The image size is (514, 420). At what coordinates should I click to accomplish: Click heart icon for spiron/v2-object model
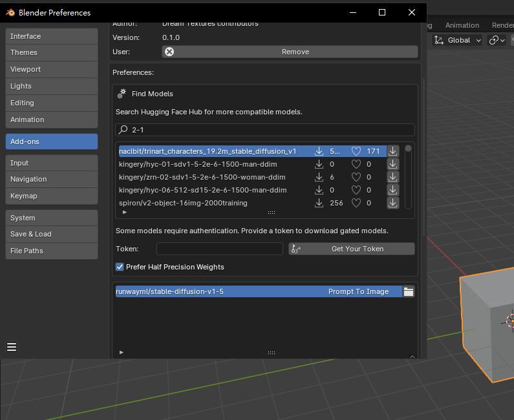point(356,203)
